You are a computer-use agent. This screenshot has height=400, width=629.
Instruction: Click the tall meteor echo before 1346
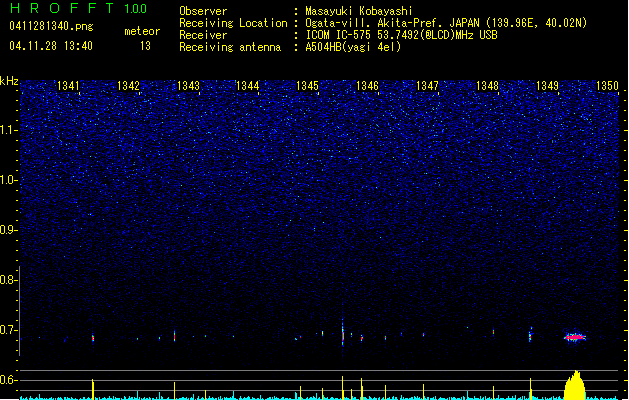click(343, 332)
